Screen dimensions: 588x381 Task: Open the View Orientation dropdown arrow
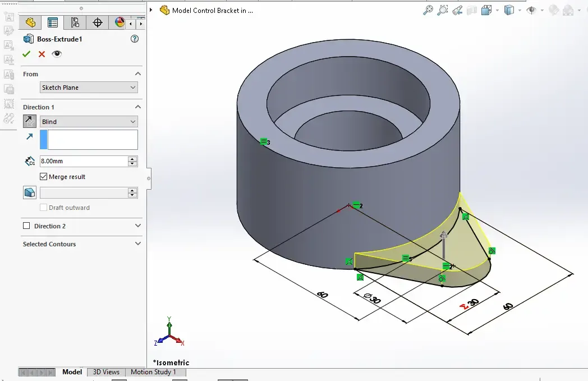pyautogui.click(x=497, y=11)
